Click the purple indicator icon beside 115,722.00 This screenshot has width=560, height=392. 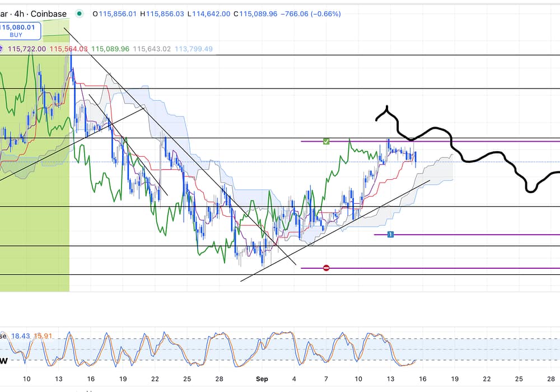coord(2,49)
